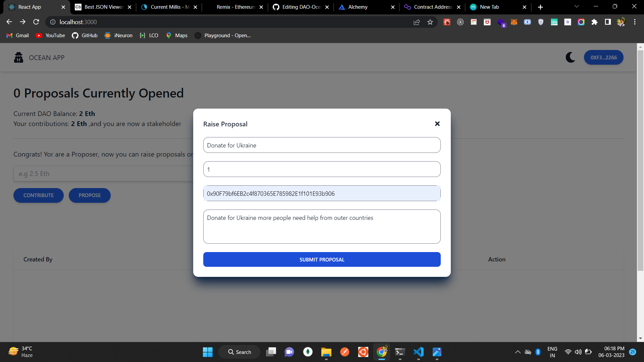
Task: Click the SUBMIT PROPOSAL button
Action: [x=322, y=259]
